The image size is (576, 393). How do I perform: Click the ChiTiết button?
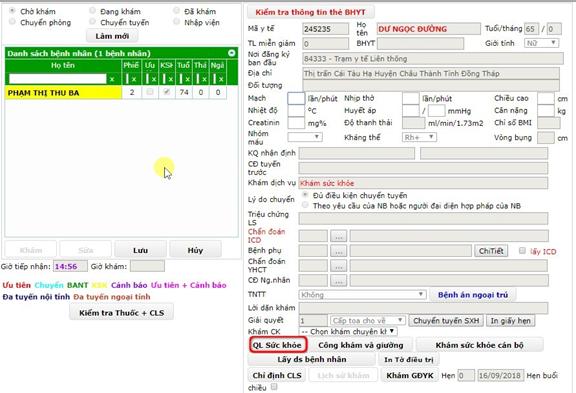point(491,251)
